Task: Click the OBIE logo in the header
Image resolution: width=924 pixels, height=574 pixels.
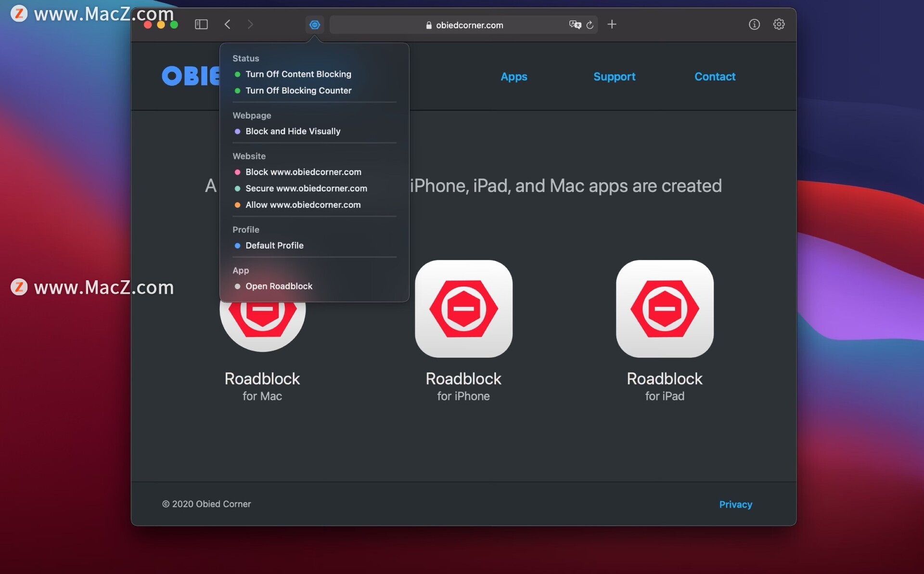Action: pos(191,76)
